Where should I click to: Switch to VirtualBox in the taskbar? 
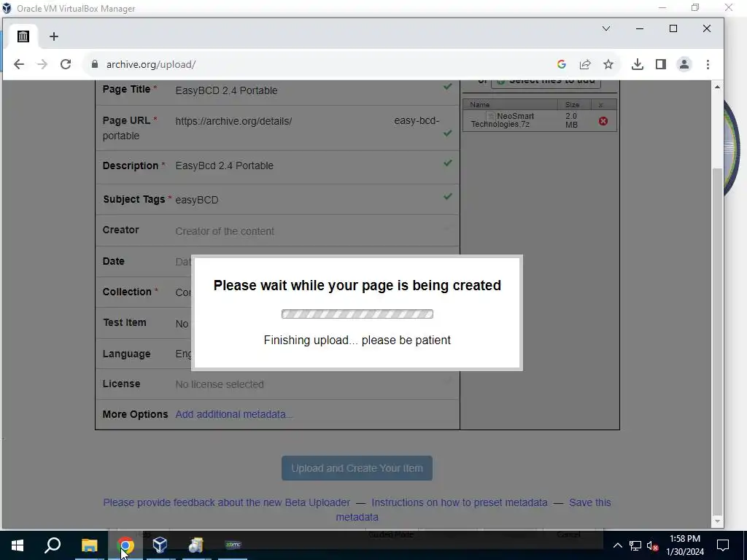coord(160,545)
